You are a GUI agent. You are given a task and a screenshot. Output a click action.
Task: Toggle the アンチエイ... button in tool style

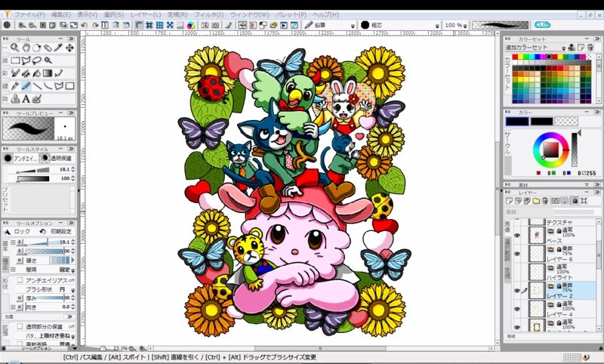click(x=21, y=159)
